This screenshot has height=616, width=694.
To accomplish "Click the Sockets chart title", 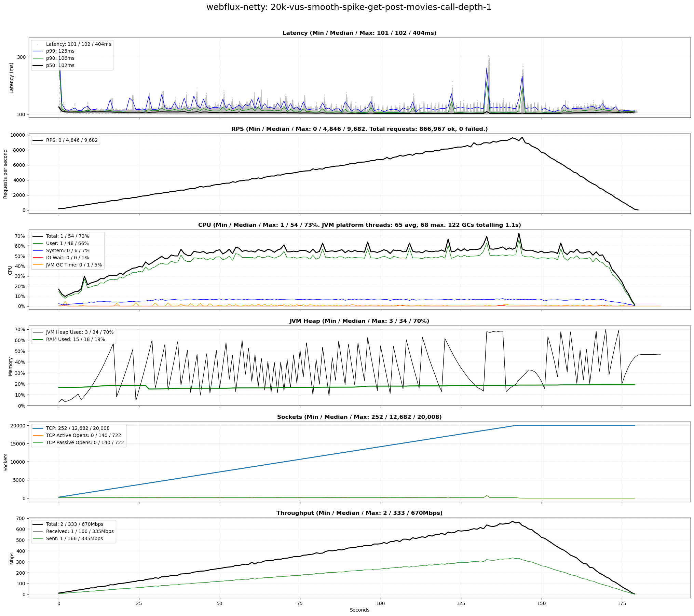I will tap(359, 417).
